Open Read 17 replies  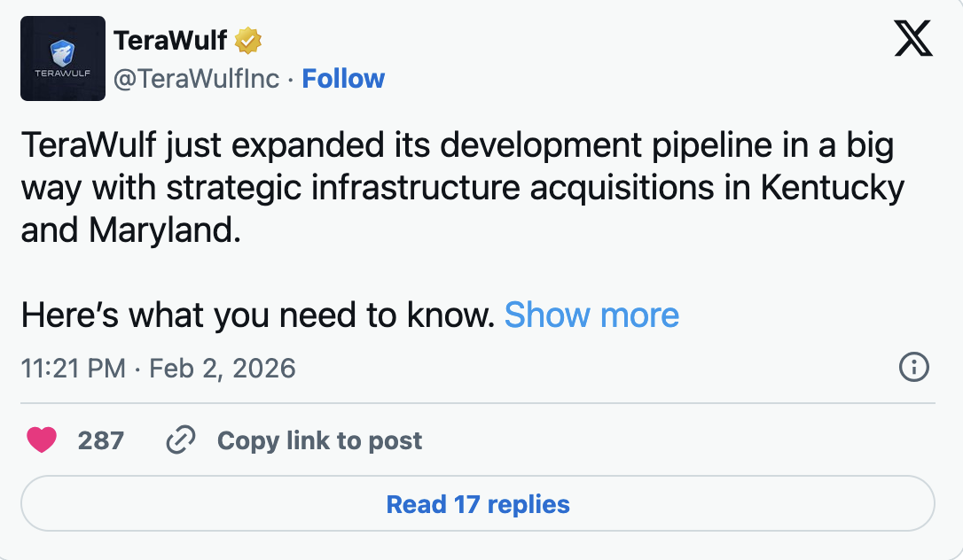pyautogui.click(x=479, y=503)
